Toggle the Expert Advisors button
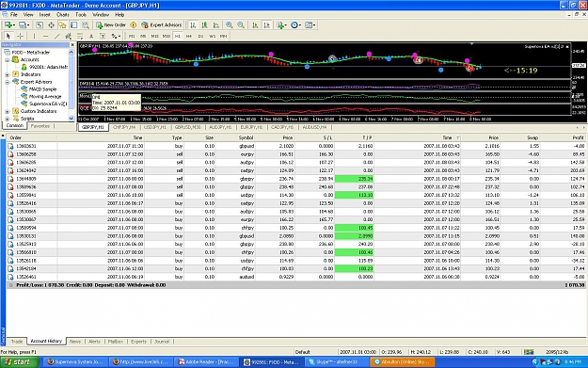This screenshot has width=588, height=368. point(162,24)
